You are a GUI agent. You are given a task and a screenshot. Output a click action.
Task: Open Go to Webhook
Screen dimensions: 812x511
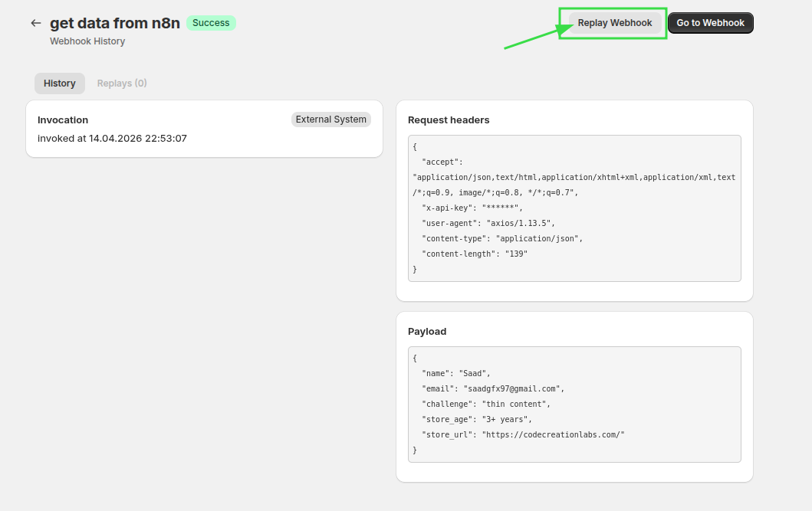[710, 23]
